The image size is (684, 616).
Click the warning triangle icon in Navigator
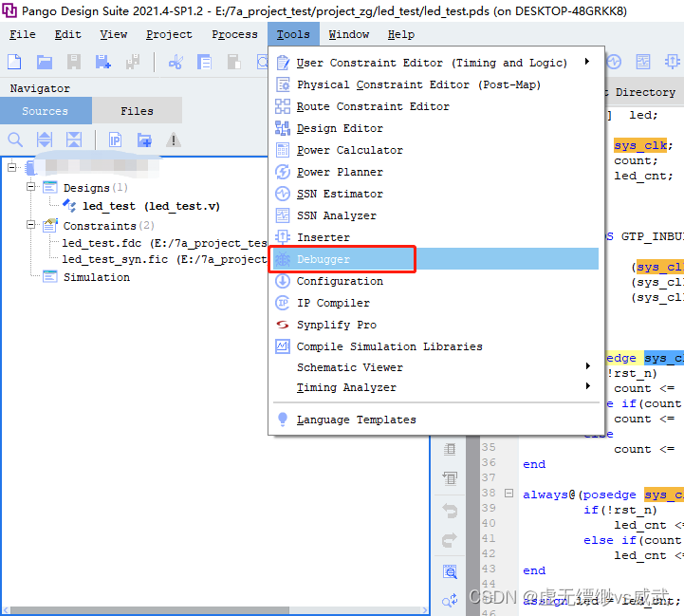tap(174, 140)
